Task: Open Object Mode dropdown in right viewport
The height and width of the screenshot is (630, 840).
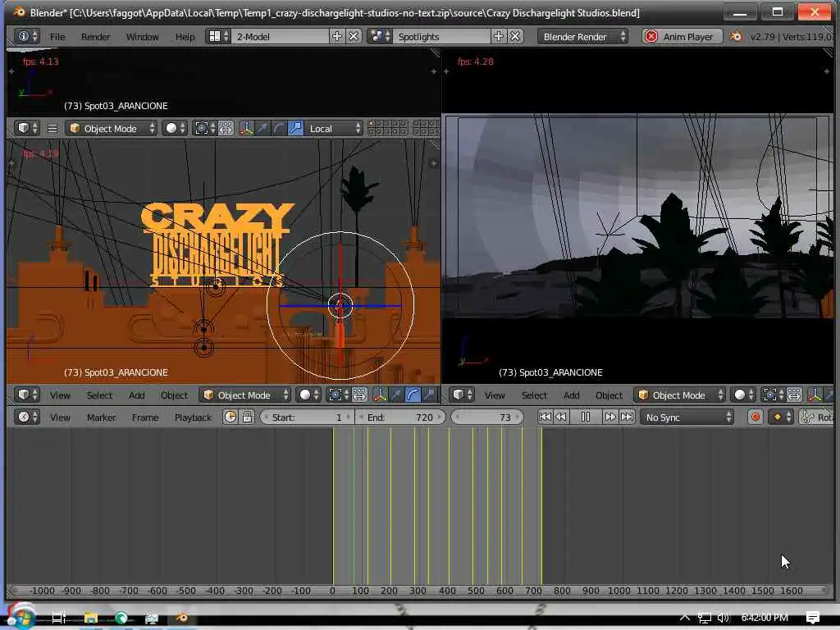Action: (680, 395)
